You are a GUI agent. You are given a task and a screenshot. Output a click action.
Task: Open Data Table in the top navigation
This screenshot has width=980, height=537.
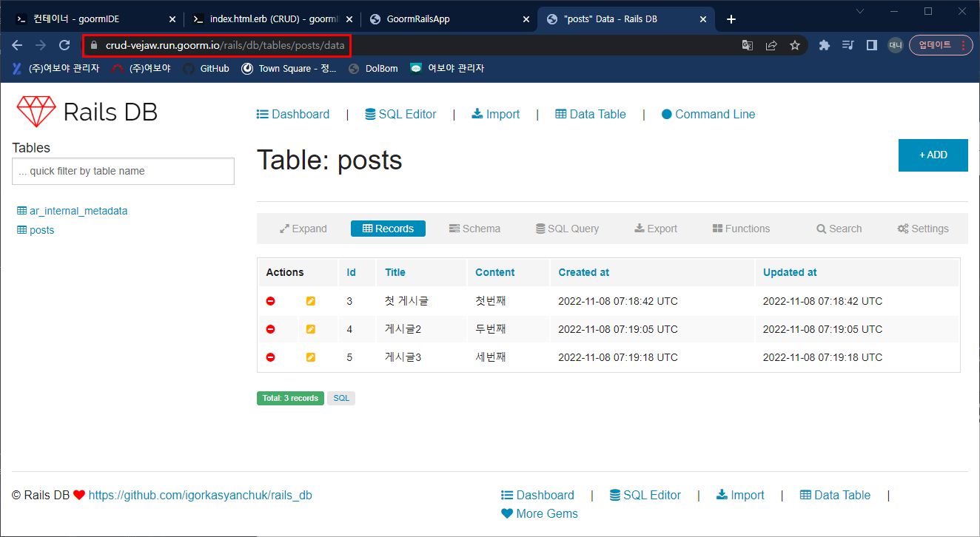(591, 114)
